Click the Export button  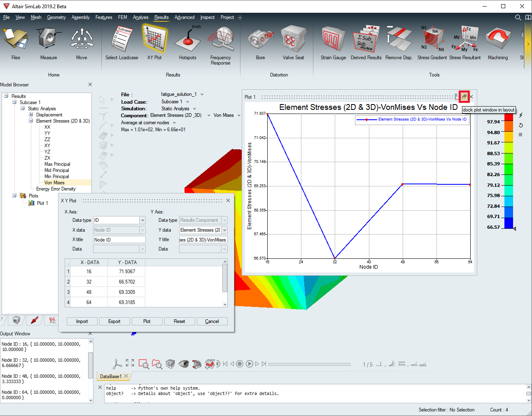pos(114,321)
